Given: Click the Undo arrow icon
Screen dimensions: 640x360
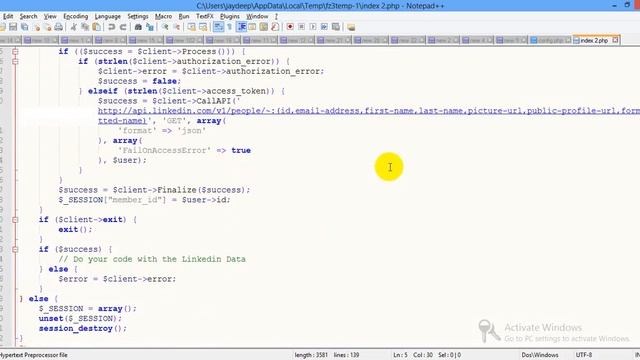Looking at the screenshot, I should (111, 27).
